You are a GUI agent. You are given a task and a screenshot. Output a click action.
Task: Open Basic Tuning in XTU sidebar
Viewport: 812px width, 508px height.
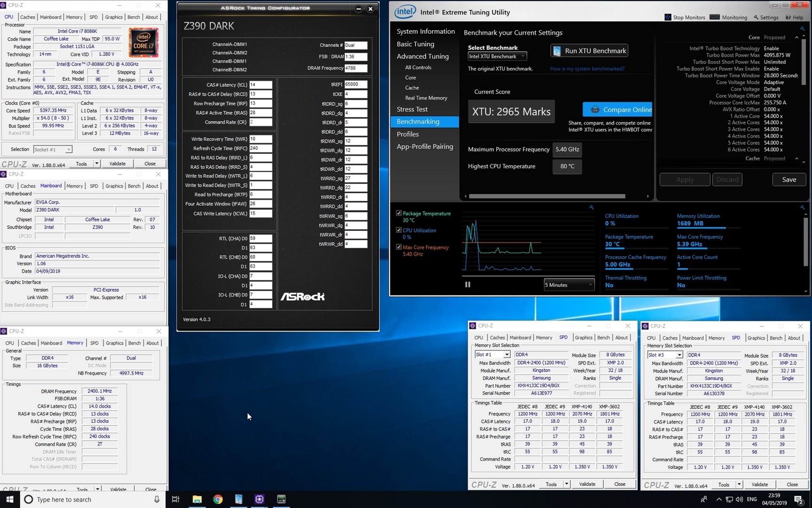tap(415, 44)
